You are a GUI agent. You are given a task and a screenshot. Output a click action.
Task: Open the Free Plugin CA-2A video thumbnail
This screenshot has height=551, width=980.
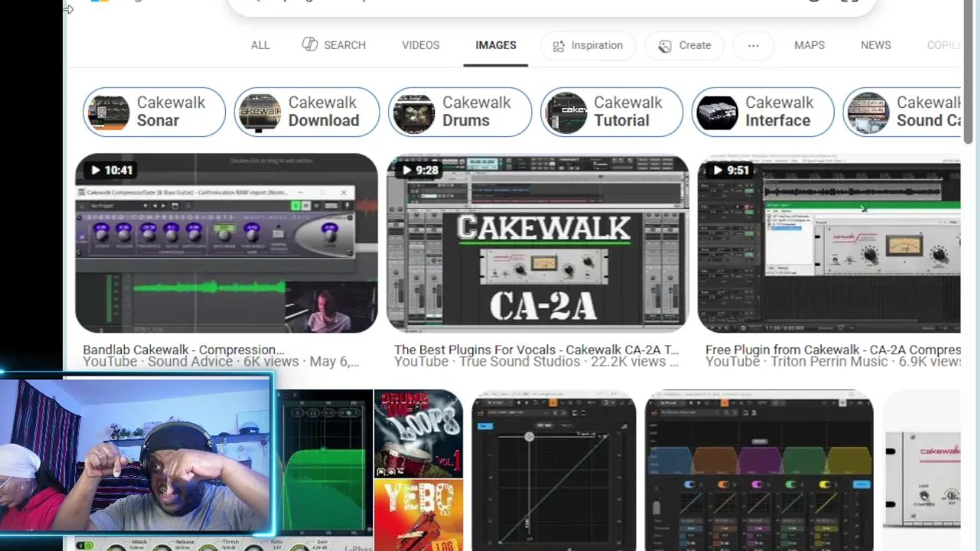point(829,243)
